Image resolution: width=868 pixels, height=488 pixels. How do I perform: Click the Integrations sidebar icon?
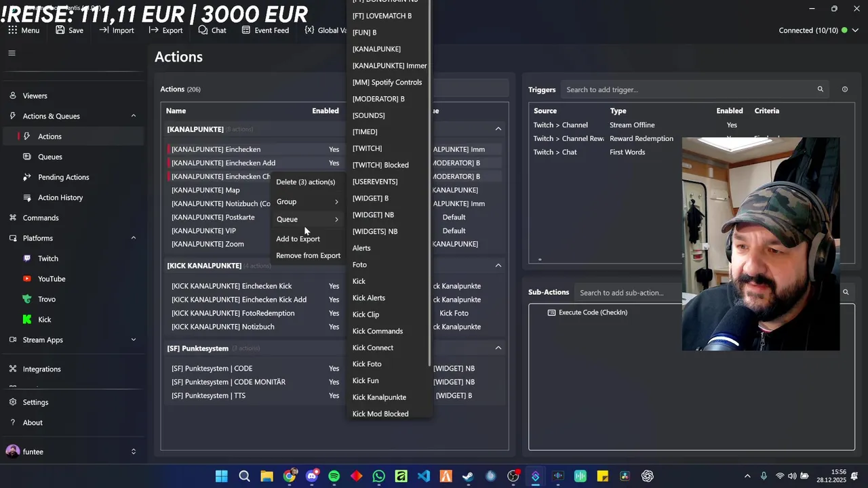point(13,369)
